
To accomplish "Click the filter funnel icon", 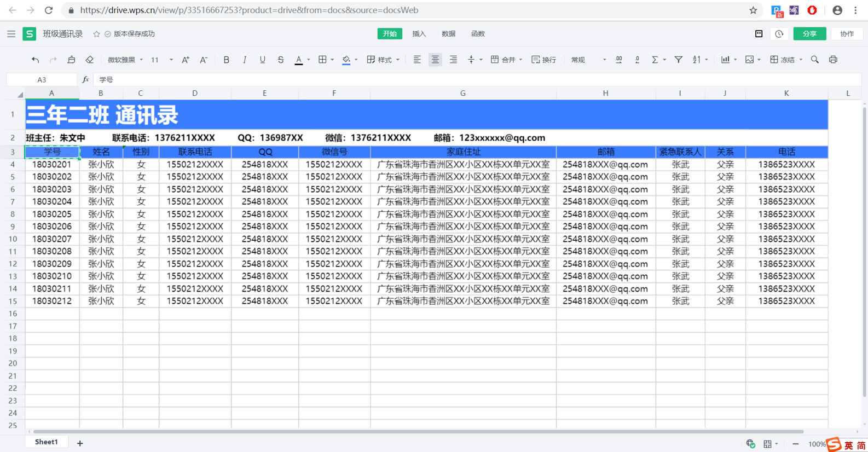I will 678,60.
